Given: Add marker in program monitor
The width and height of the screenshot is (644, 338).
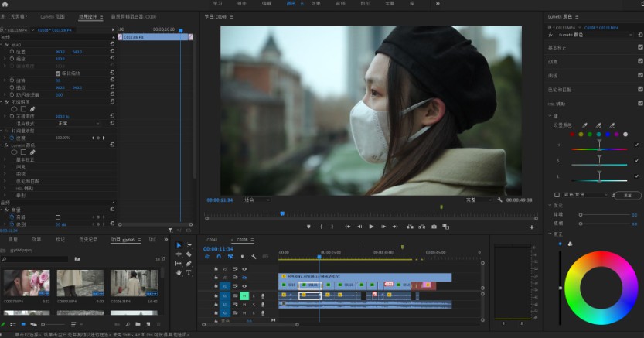Looking at the screenshot, I should [x=308, y=227].
